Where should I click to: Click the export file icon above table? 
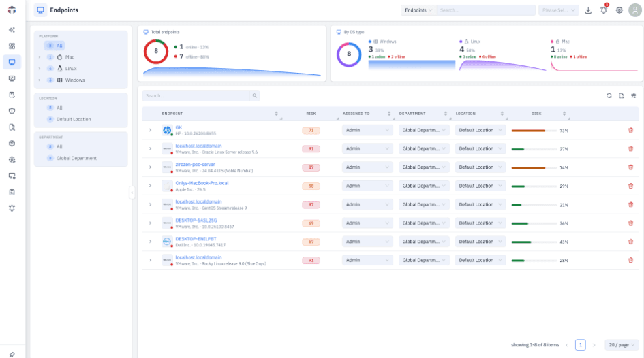pyautogui.click(x=622, y=95)
